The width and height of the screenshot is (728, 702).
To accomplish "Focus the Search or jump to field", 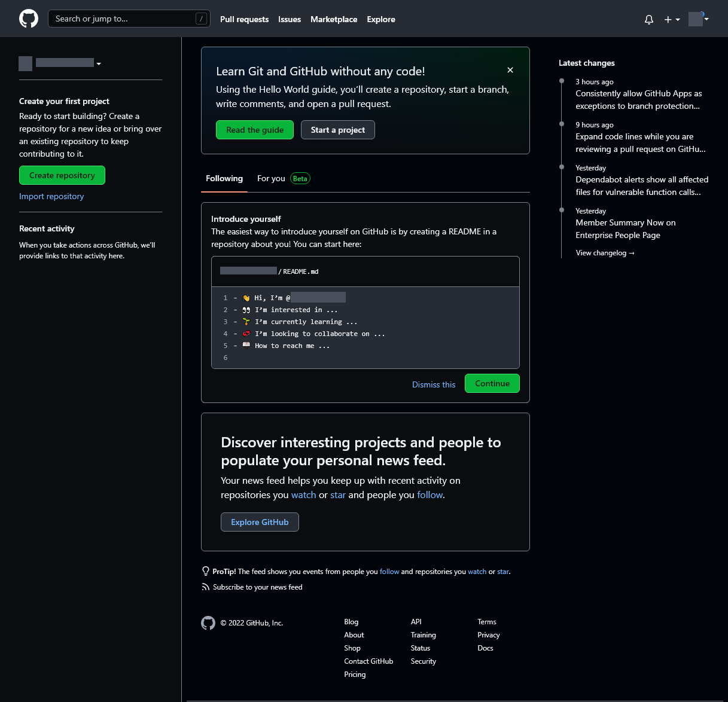I will tap(129, 19).
